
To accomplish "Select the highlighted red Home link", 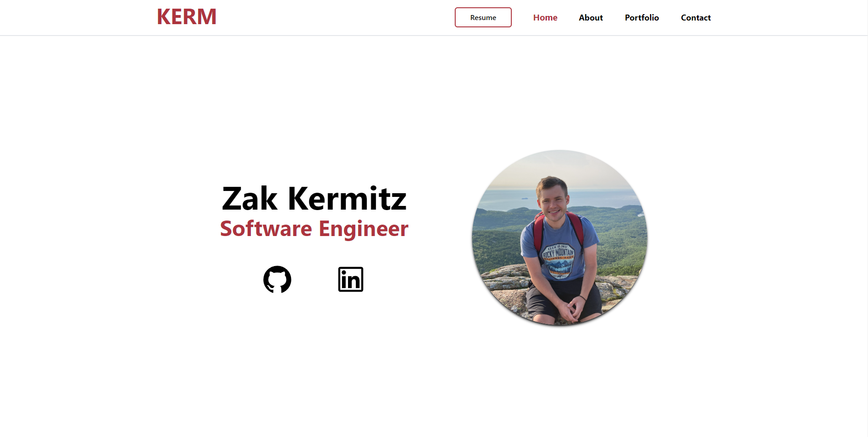I will pyautogui.click(x=545, y=17).
